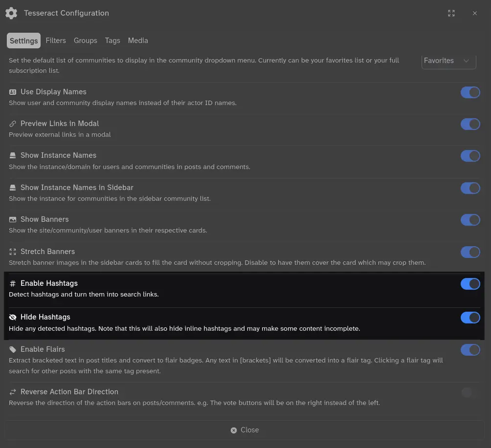Click the Stretch Banners arrows icon
Screen dimensions: 491x448
13,252
